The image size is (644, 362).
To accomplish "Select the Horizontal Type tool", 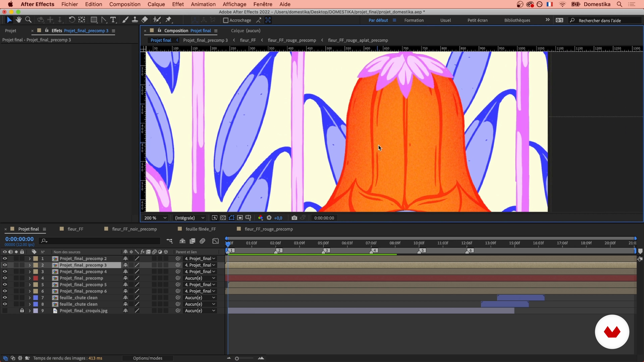I will pos(113,20).
